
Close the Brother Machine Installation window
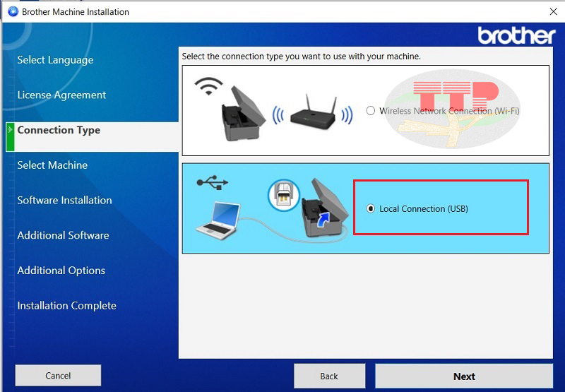pyautogui.click(x=554, y=11)
